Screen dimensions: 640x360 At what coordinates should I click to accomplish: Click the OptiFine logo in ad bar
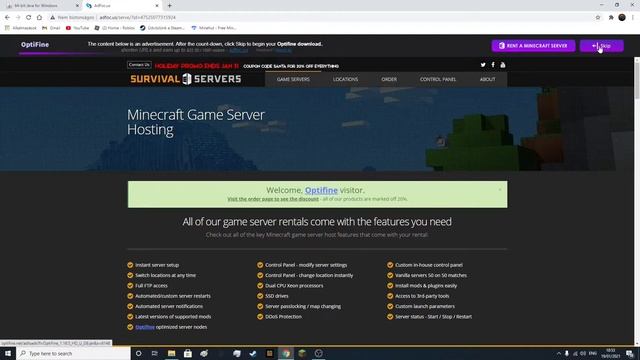coord(35,44)
